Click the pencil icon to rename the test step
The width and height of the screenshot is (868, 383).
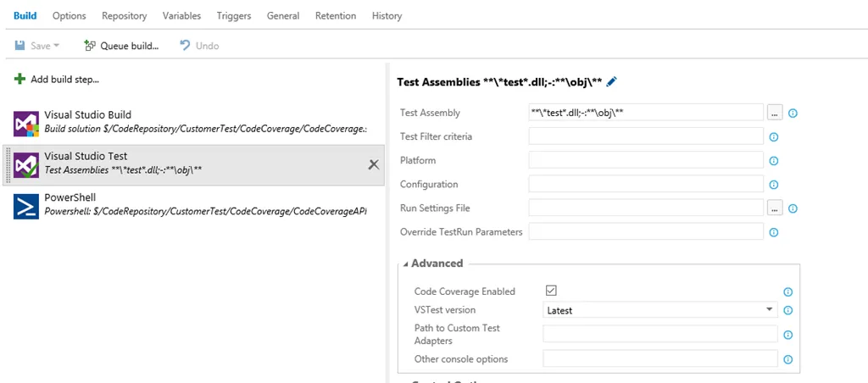(612, 82)
